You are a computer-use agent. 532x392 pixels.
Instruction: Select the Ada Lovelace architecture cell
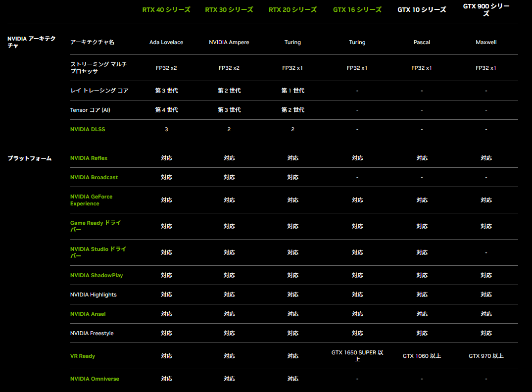(x=166, y=43)
